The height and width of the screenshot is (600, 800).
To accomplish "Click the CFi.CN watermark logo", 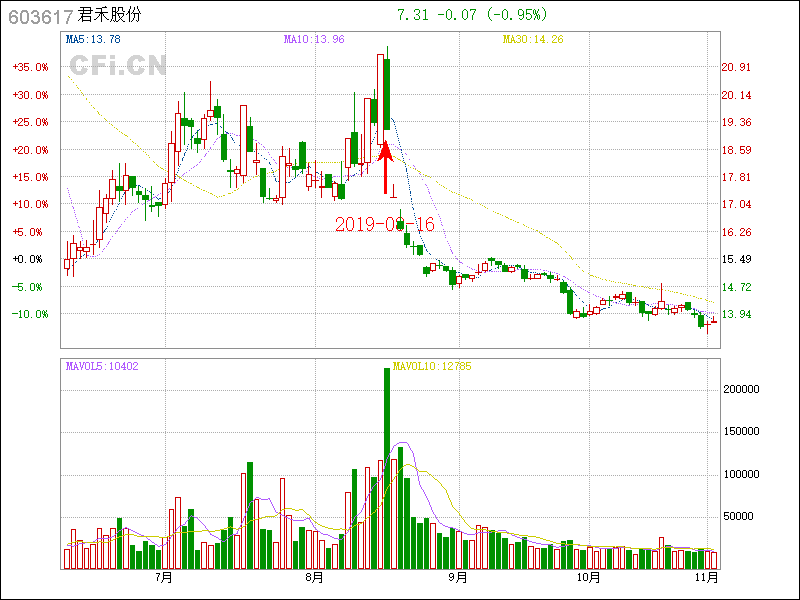I will 117,66.
